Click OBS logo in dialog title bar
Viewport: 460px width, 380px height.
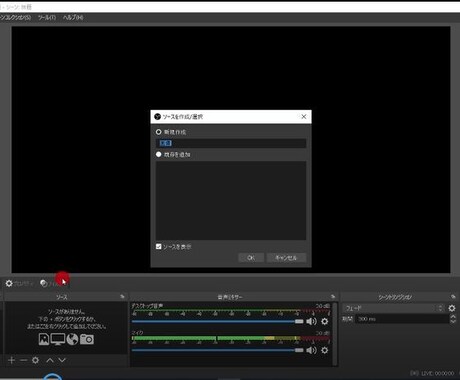158,117
